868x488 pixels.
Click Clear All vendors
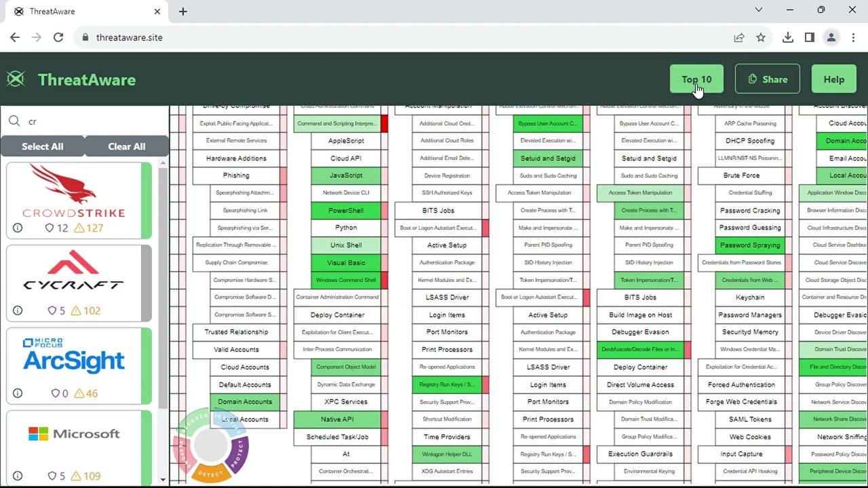pyautogui.click(x=126, y=146)
